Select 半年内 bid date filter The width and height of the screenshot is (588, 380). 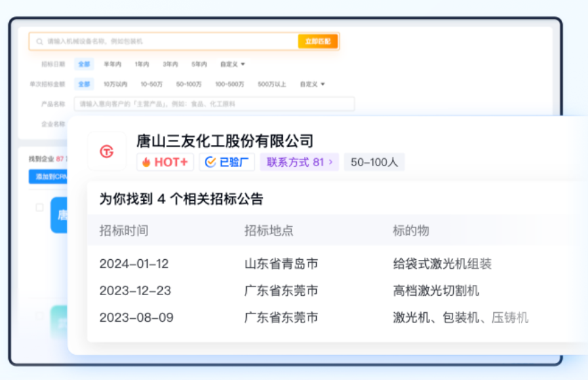[112, 64]
